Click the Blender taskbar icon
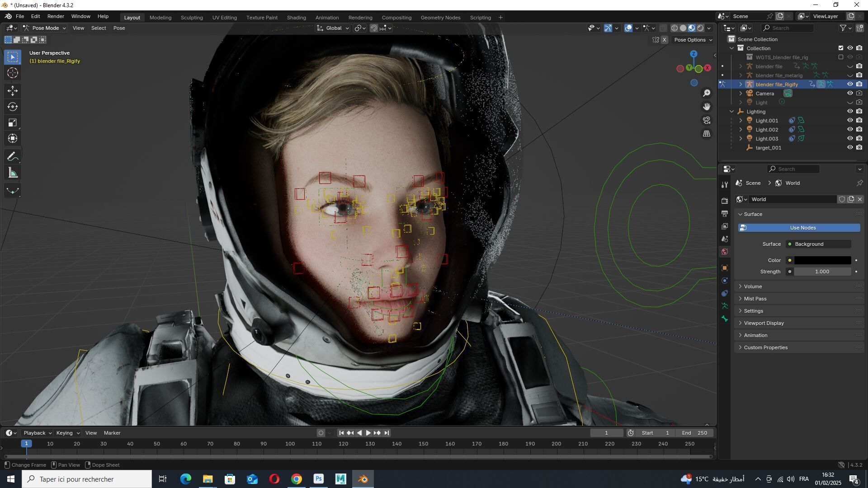Image resolution: width=868 pixels, height=488 pixels. [363, 479]
